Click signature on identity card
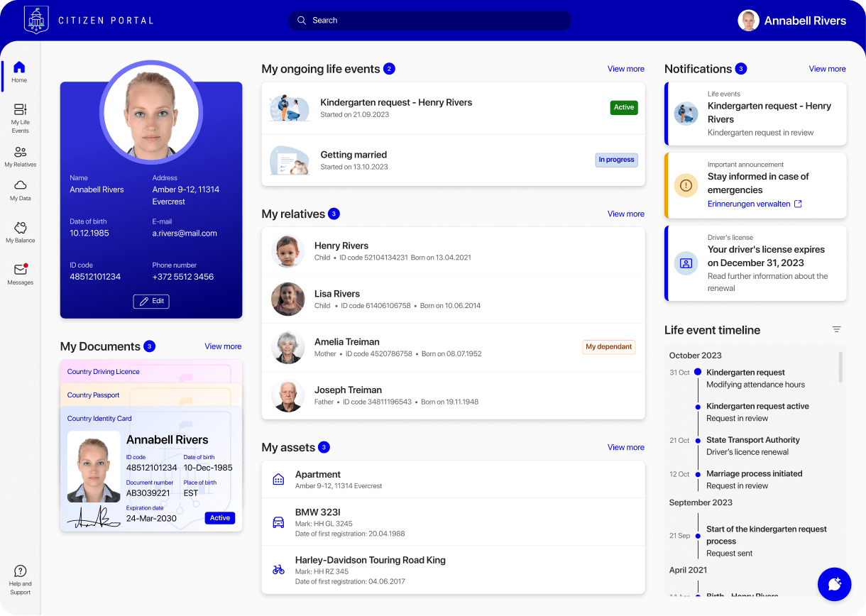This screenshot has height=616, width=866. [x=94, y=517]
